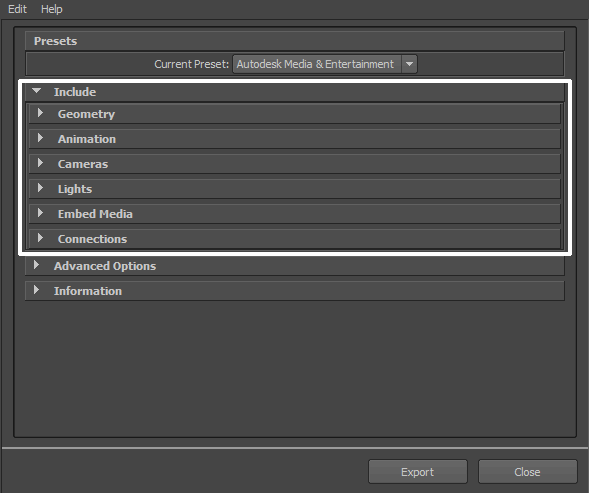
Task: Expand the Embed Media section arrow
Action: pyautogui.click(x=41, y=213)
